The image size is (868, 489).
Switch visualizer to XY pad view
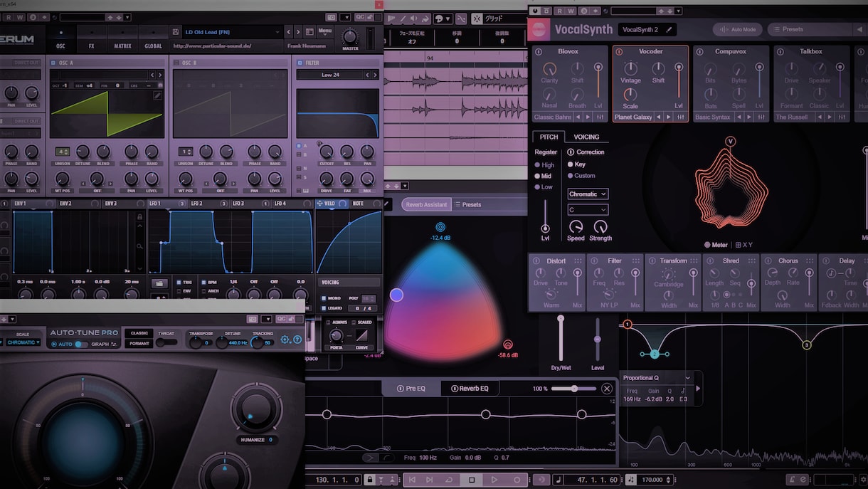(744, 245)
